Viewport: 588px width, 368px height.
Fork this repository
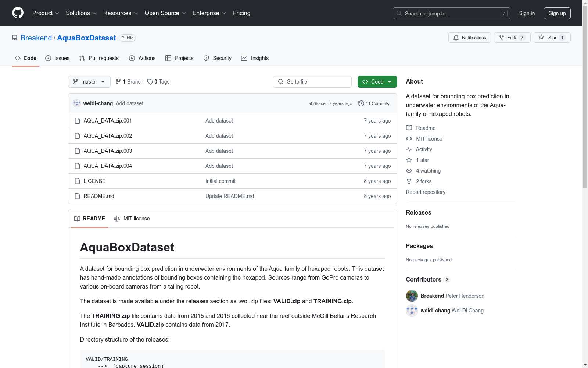coord(512,38)
